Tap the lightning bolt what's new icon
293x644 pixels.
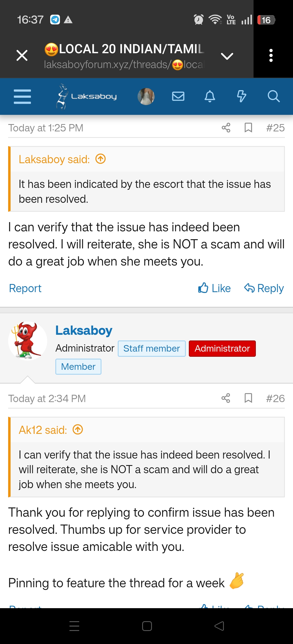click(x=241, y=96)
